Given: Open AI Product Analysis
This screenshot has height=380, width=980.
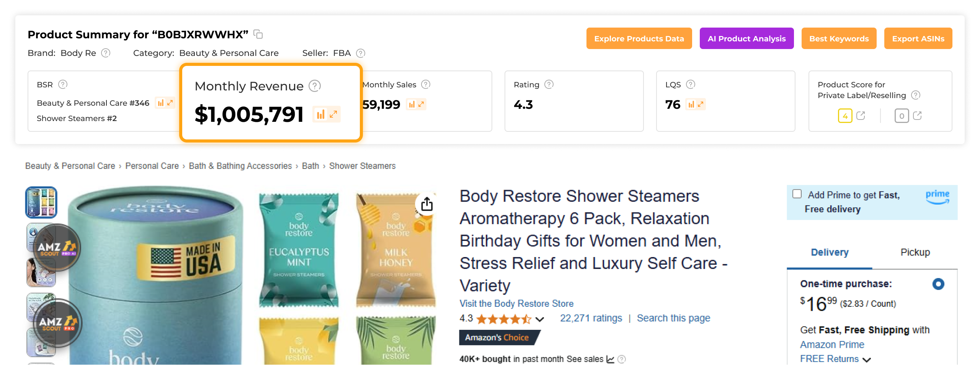Looking at the screenshot, I should pyautogui.click(x=746, y=38).
